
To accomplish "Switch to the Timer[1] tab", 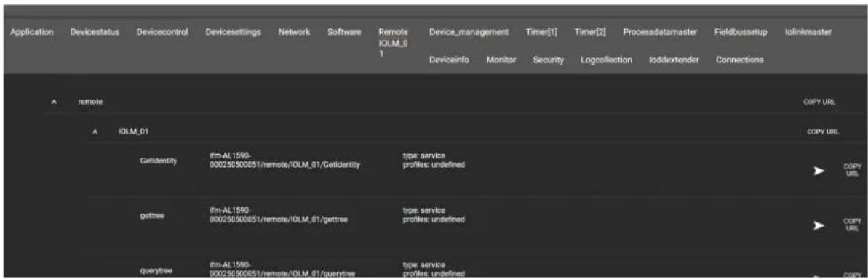I will (x=541, y=33).
